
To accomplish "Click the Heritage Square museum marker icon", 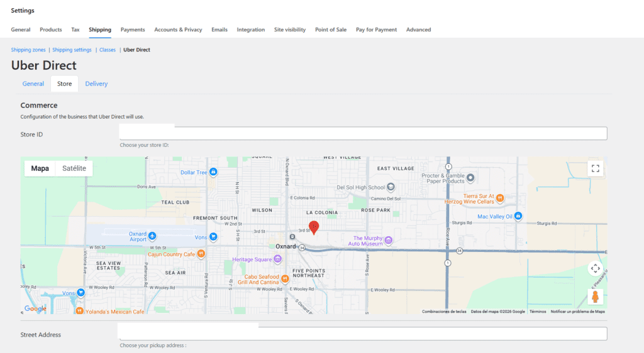I will (x=277, y=259).
